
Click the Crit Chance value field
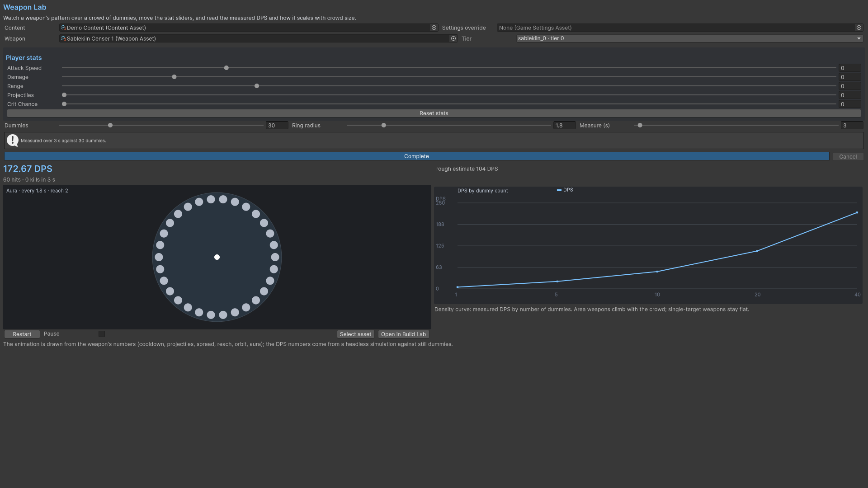click(x=849, y=104)
